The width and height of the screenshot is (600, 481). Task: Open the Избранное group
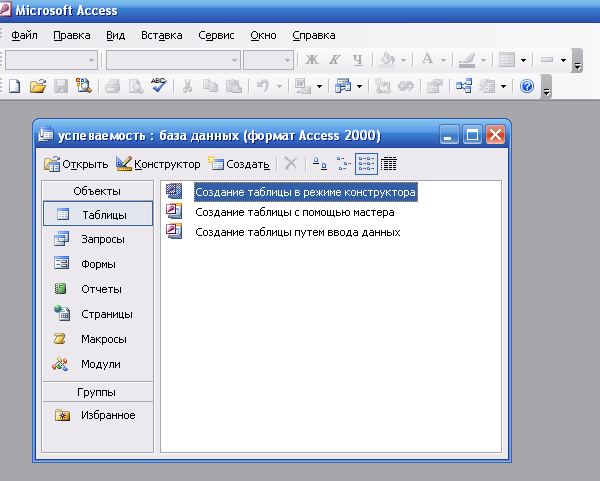[x=98, y=415]
